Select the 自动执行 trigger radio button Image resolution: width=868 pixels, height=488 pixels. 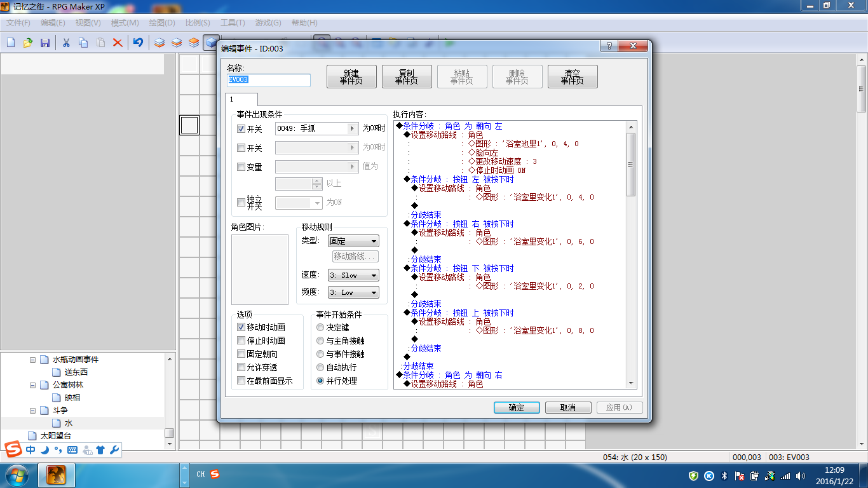pyautogui.click(x=320, y=367)
